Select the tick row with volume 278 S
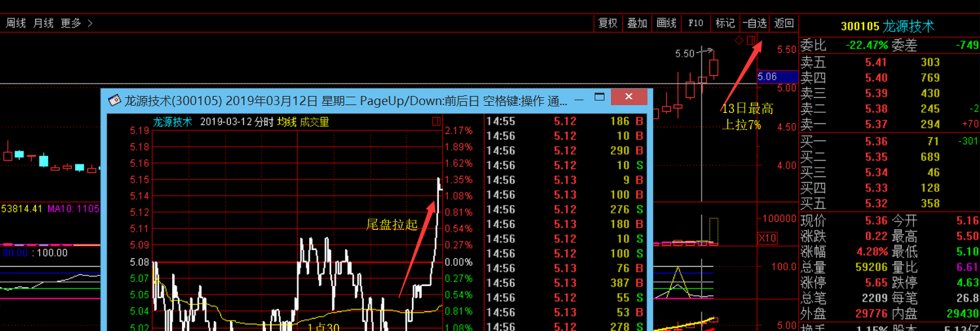The image size is (980, 331). [566, 326]
